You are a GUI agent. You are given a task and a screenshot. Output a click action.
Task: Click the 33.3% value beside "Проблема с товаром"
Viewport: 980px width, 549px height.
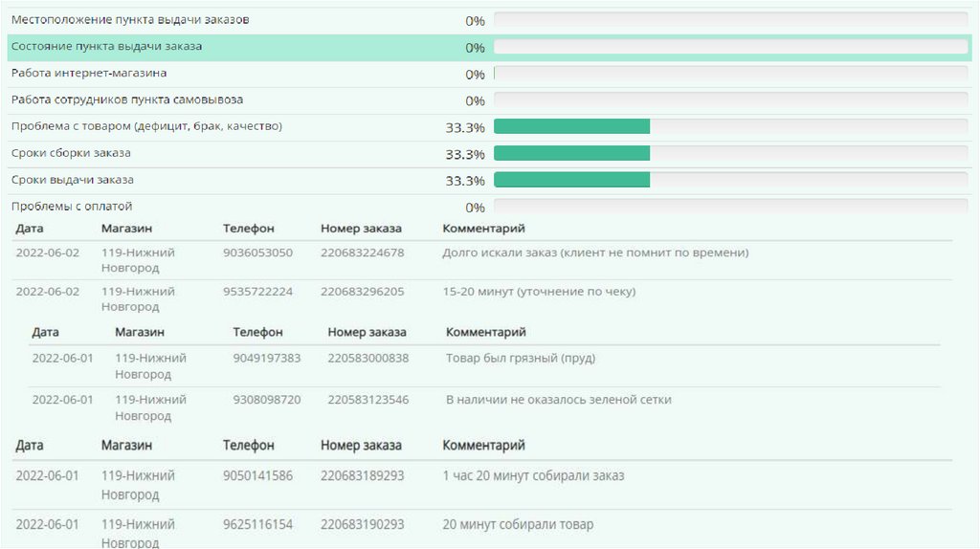465,127
